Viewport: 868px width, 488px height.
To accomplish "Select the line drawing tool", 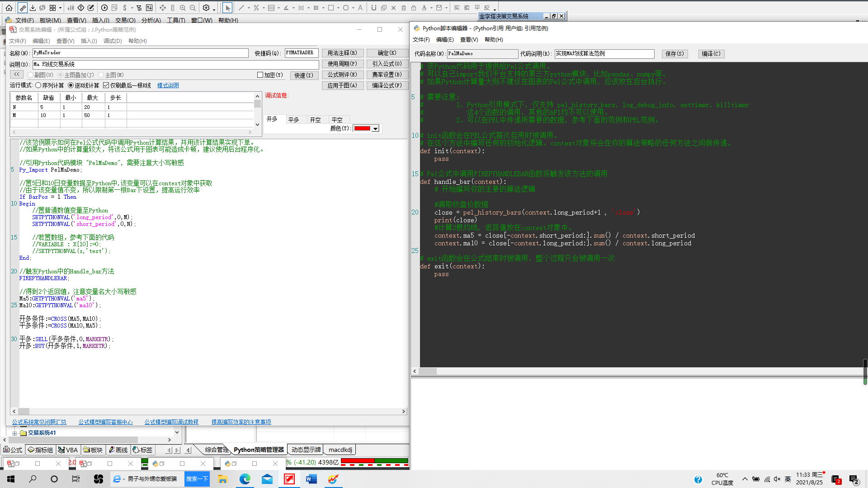I will (241, 8).
